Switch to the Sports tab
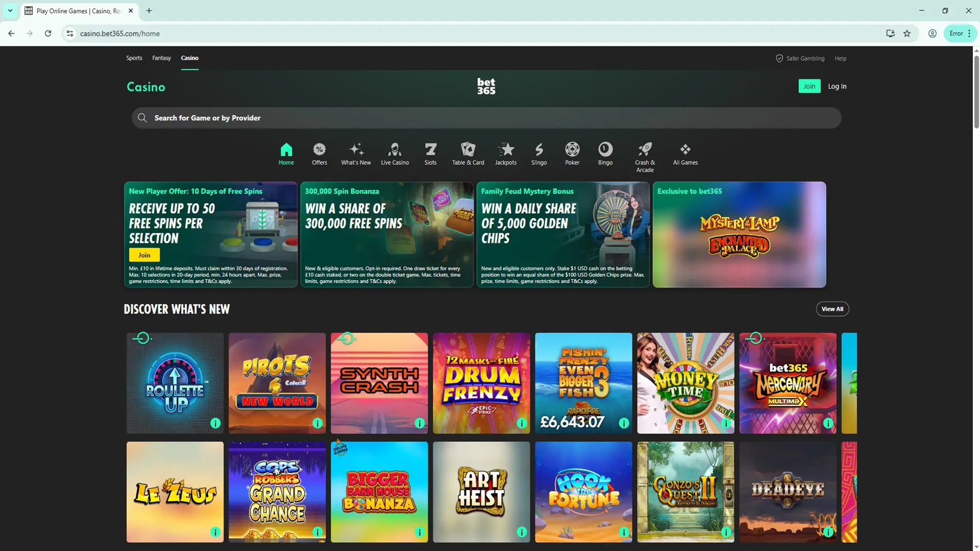 pyautogui.click(x=134, y=58)
